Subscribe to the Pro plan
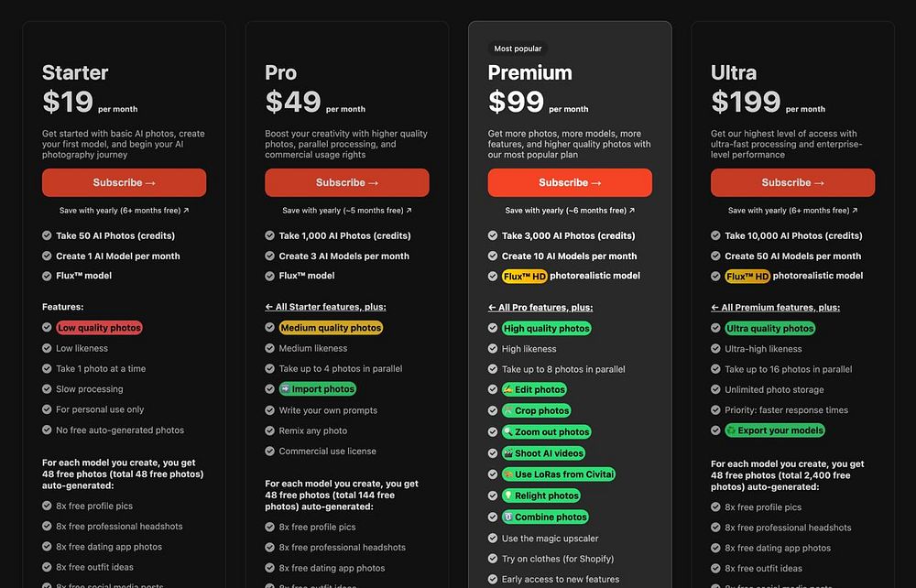This screenshot has height=588, width=916. click(347, 183)
